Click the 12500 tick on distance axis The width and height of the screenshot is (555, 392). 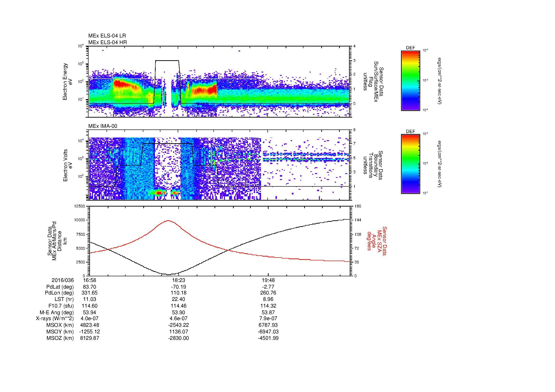point(80,206)
